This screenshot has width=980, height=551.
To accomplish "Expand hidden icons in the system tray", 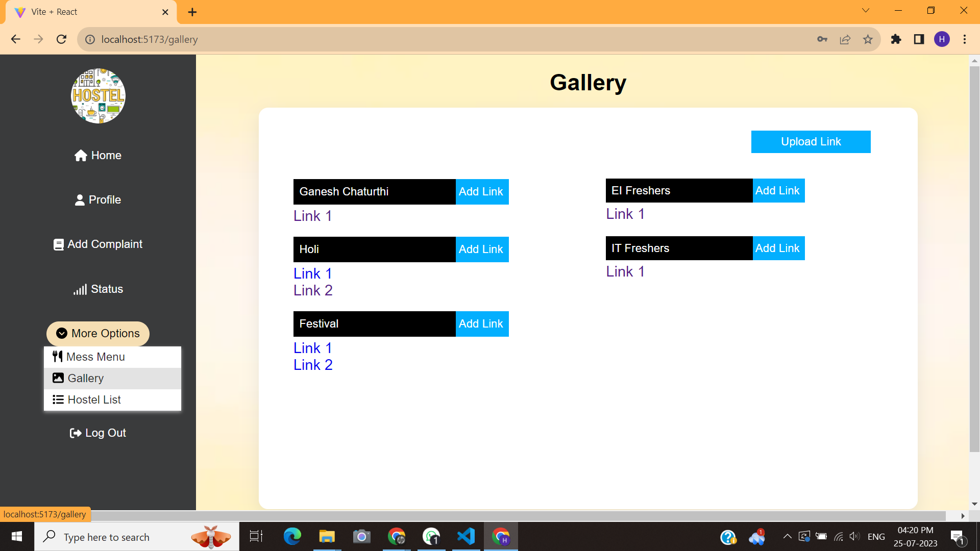I will point(787,536).
